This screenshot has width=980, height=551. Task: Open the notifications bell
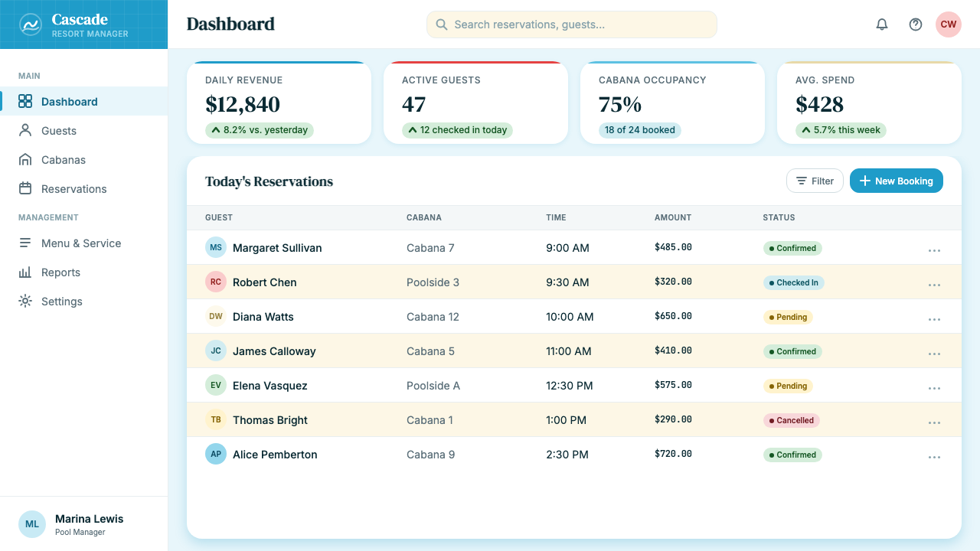pos(882,24)
